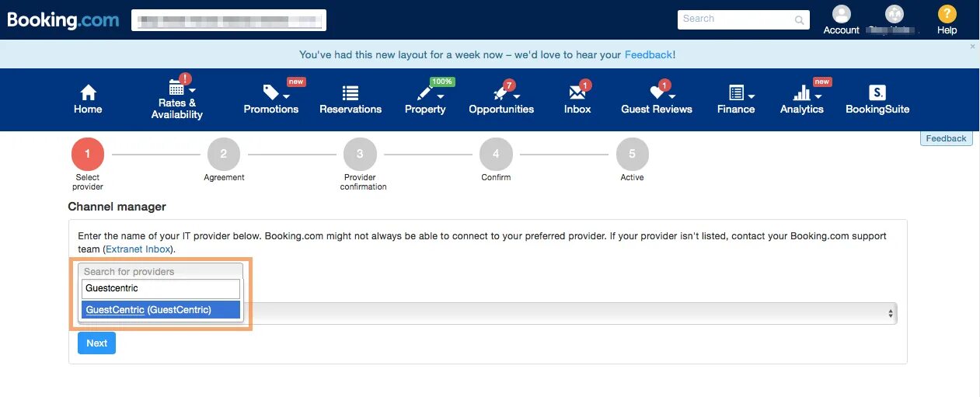
Task: Click the 1 badge on Inbox
Action: (x=586, y=85)
